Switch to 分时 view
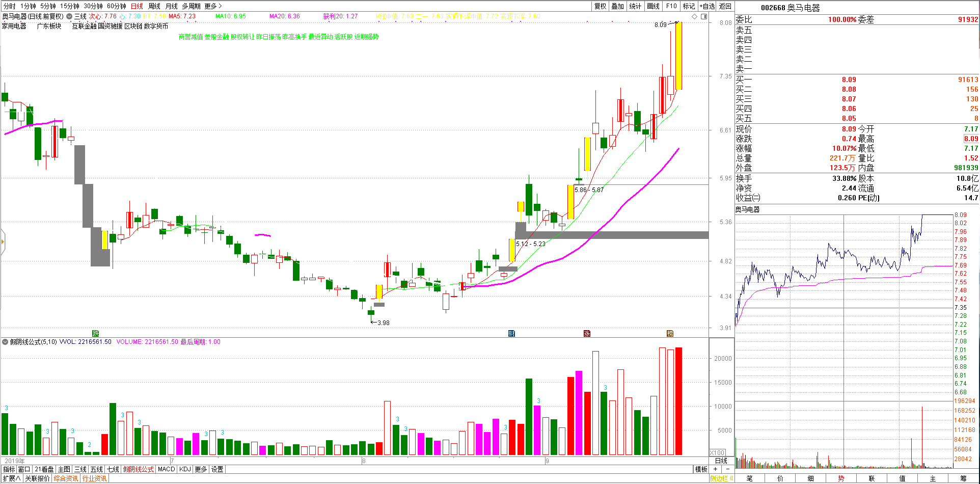 tap(9, 6)
